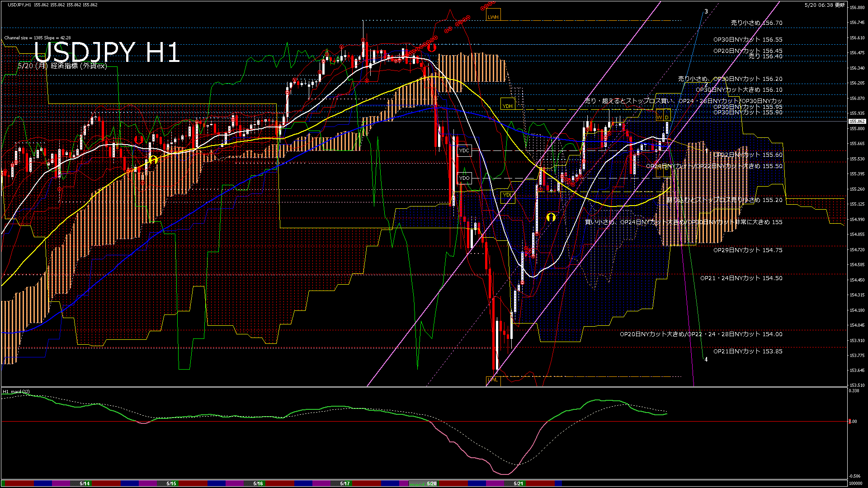Click the '5/20 06:38 更新' timestamp label

click(x=824, y=5)
